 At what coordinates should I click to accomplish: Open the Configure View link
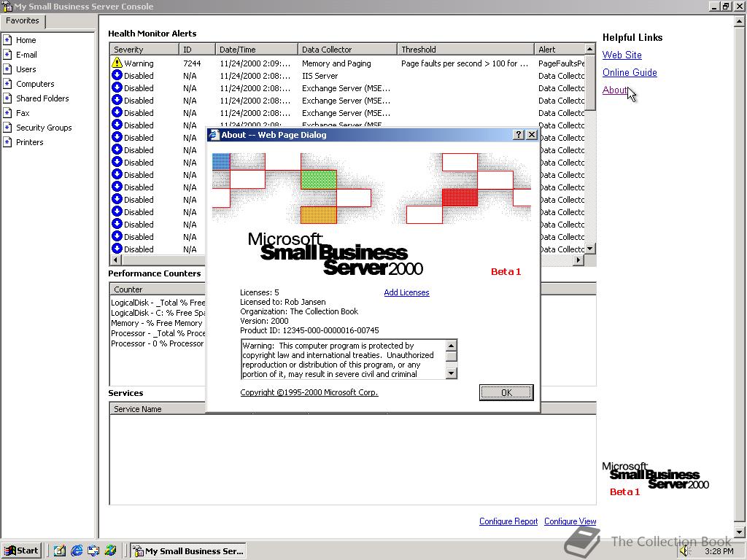(x=570, y=521)
